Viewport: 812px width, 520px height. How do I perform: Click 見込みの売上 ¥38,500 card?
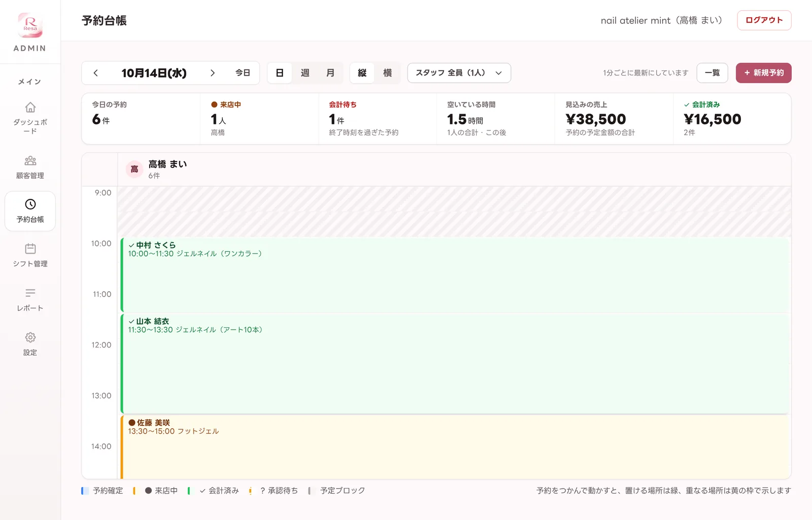coord(614,119)
